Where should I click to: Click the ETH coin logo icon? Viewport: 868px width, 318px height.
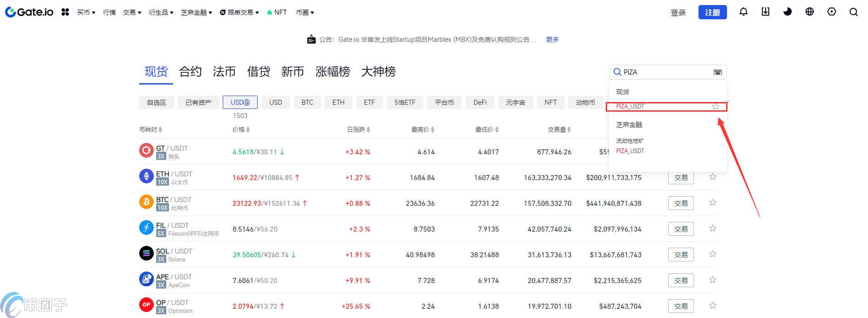point(147,176)
